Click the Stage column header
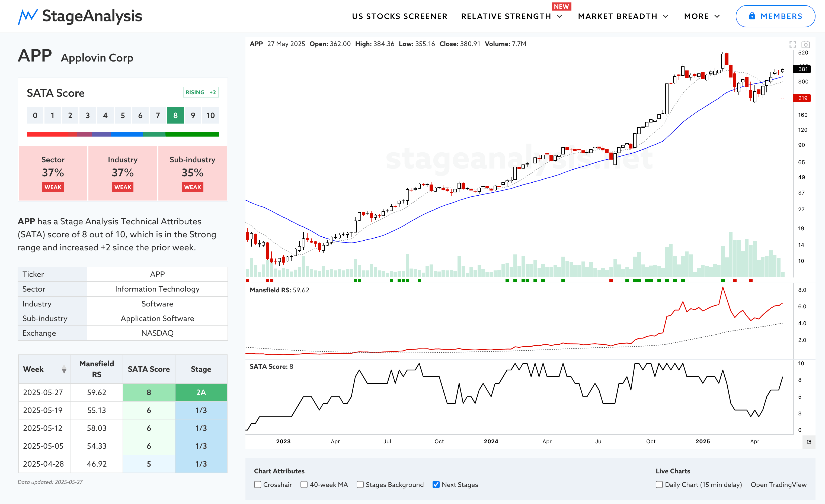This screenshot has width=825, height=504. (201, 369)
